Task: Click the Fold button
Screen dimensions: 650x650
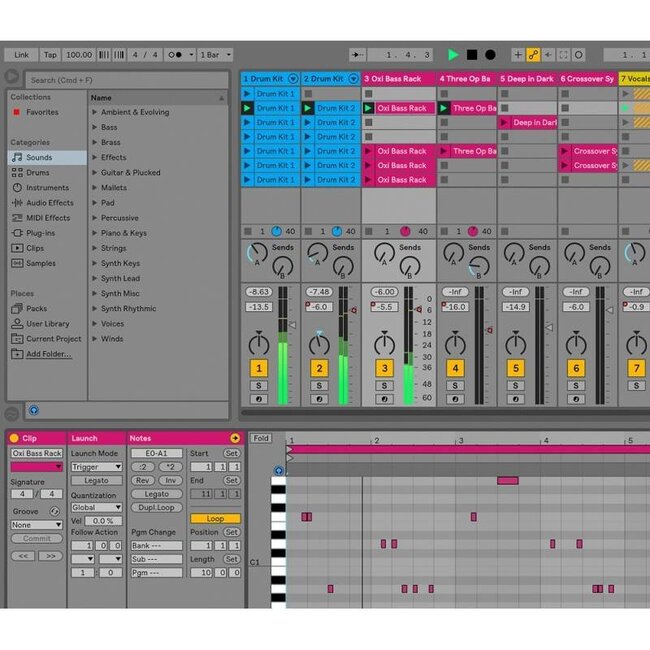Action: click(x=261, y=438)
